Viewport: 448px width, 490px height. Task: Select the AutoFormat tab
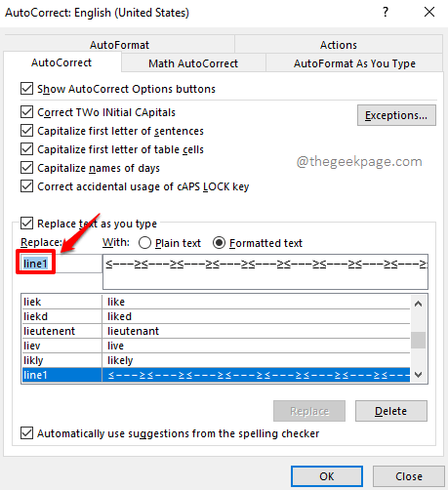pyautogui.click(x=119, y=45)
